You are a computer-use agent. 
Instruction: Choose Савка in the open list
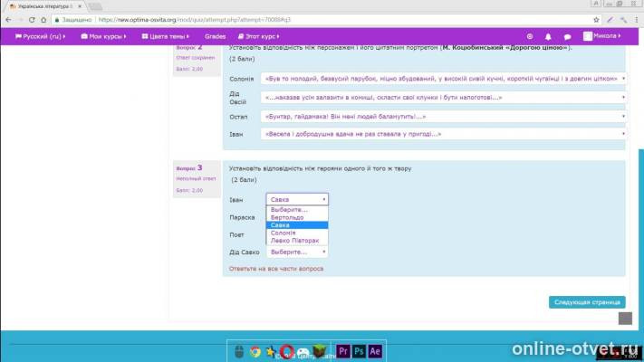[x=297, y=225]
